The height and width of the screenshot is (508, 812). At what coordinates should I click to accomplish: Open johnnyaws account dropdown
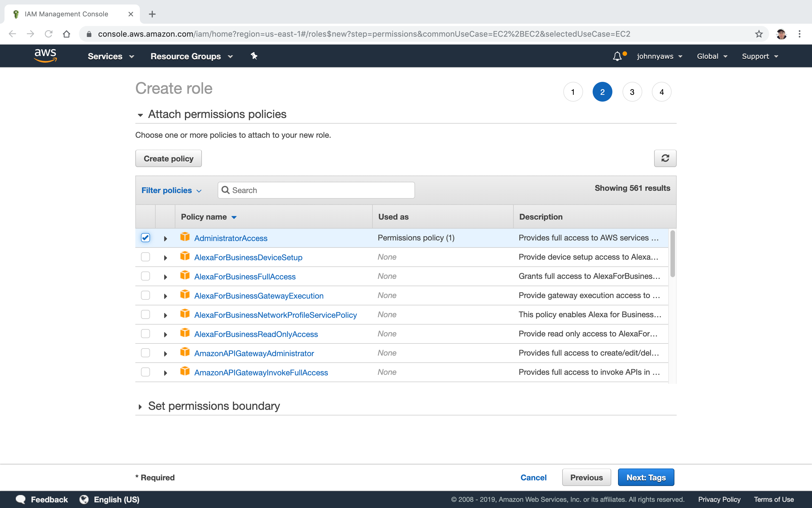660,56
